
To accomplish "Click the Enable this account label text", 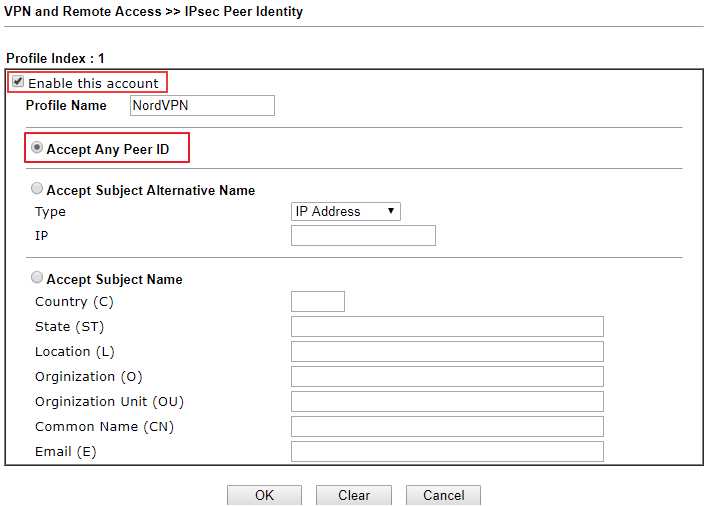I will click(93, 83).
